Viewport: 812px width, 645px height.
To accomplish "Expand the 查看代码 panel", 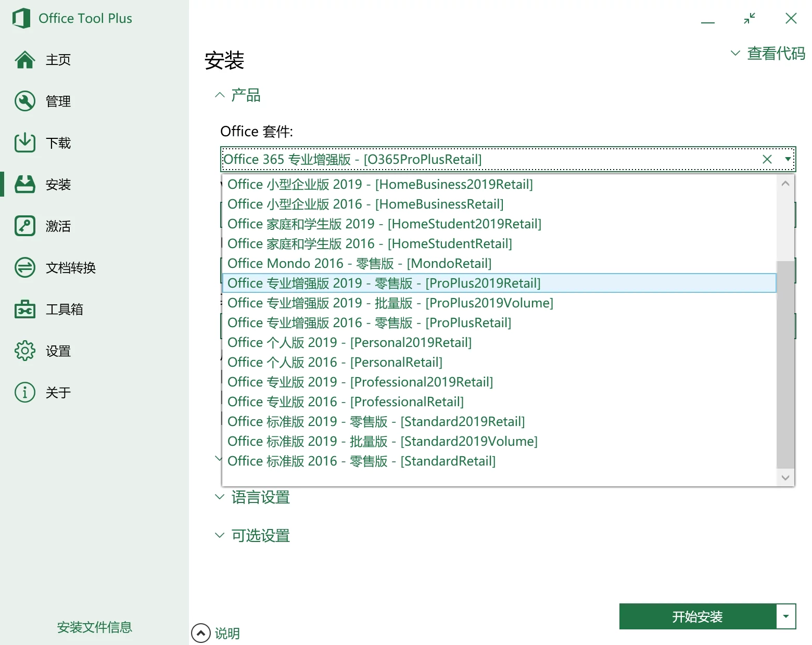I will click(x=768, y=53).
